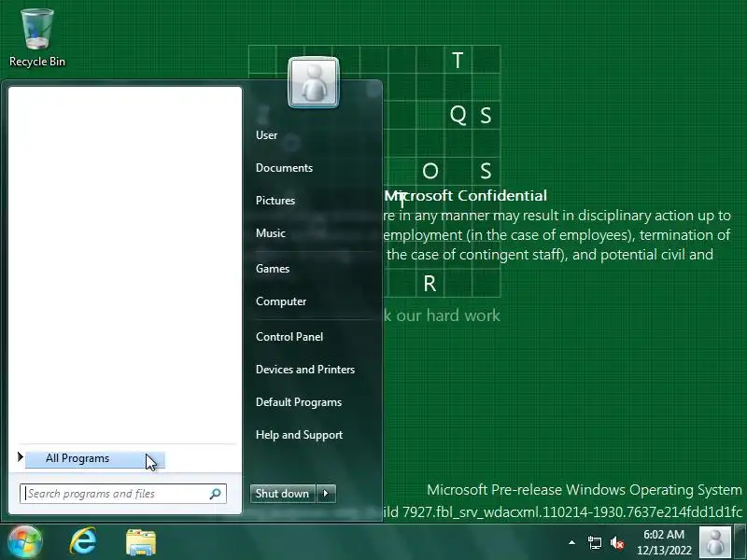Click the user account picture in Start menu

314,82
